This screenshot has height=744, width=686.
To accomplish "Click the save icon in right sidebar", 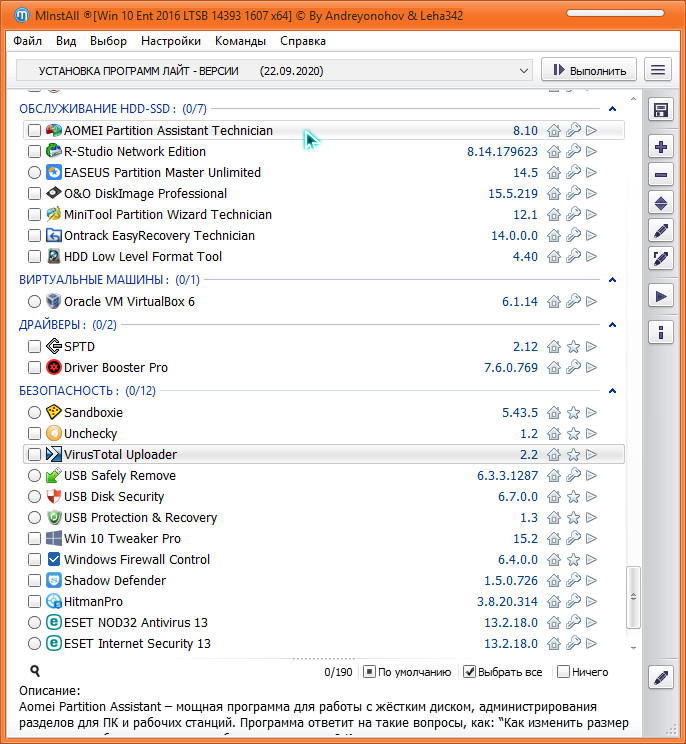I will 660,110.
